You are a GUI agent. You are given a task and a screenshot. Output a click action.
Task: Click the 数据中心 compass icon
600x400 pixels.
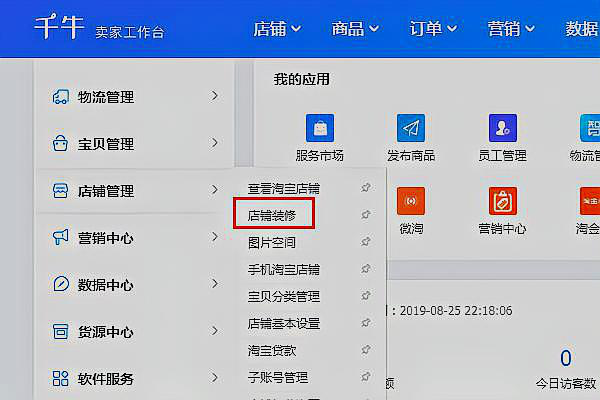coord(60,284)
